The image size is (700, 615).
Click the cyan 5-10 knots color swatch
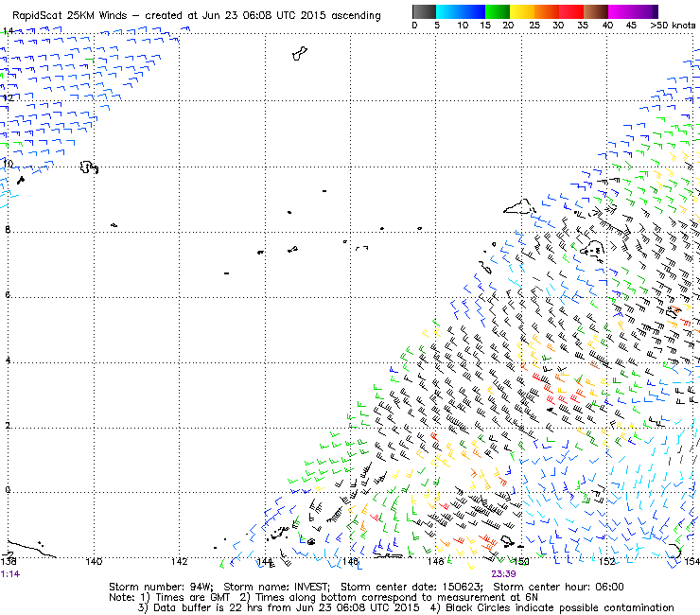coord(448,11)
